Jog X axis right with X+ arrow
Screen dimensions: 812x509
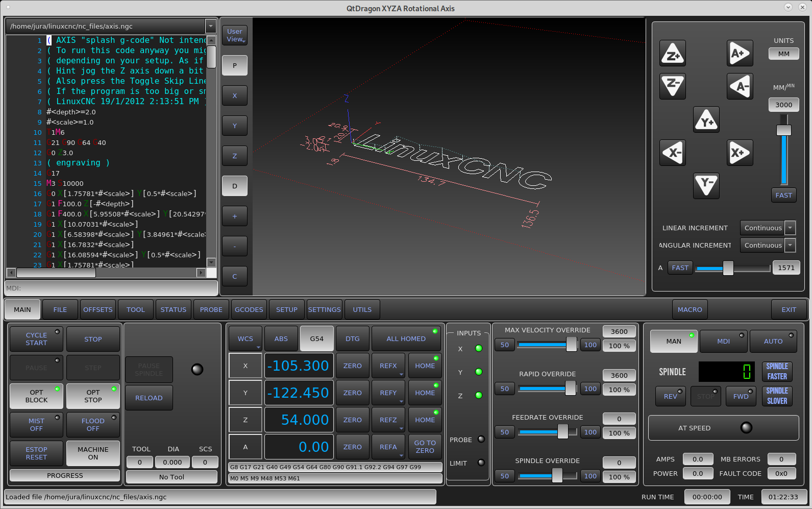point(740,153)
